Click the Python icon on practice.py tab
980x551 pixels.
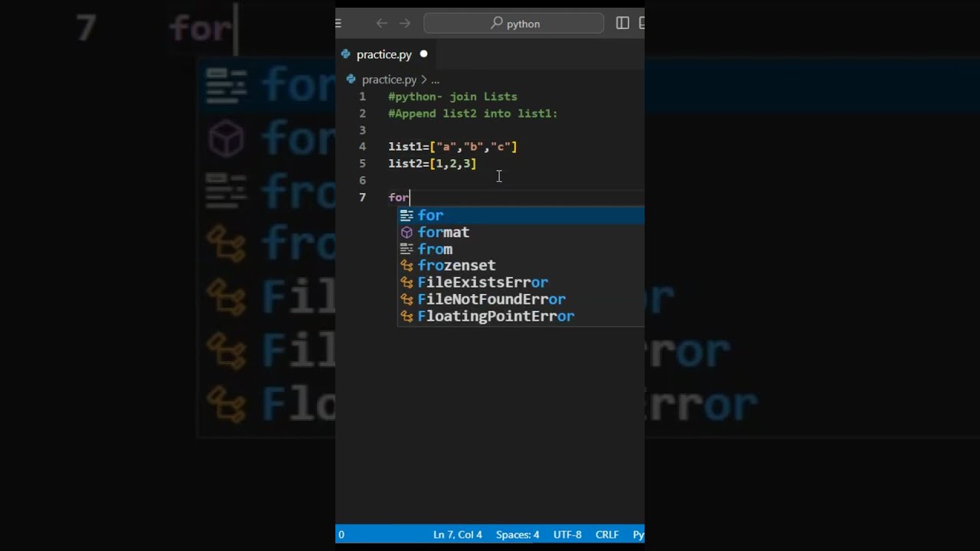coord(346,54)
